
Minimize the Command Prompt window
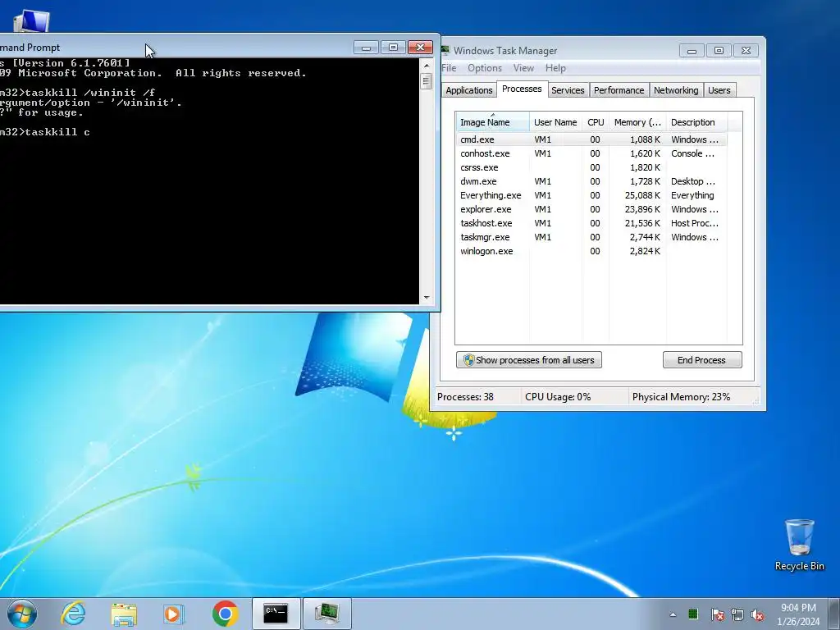(x=367, y=48)
